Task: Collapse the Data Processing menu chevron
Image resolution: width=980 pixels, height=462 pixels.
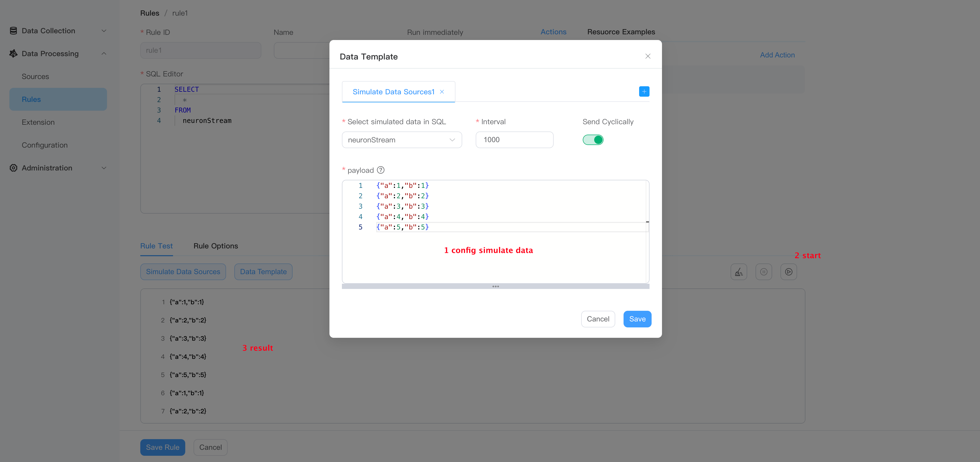Action: pyautogui.click(x=103, y=54)
